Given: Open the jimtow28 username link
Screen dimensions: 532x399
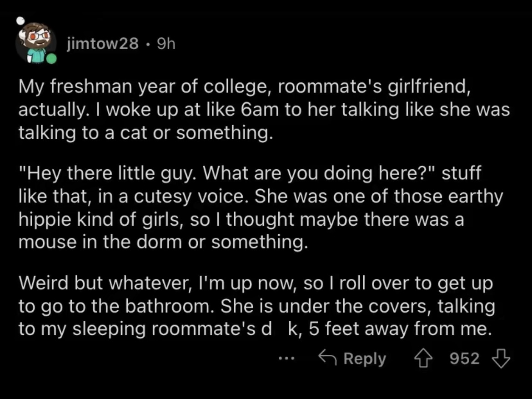Looking at the screenshot, I should tap(103, 44).
